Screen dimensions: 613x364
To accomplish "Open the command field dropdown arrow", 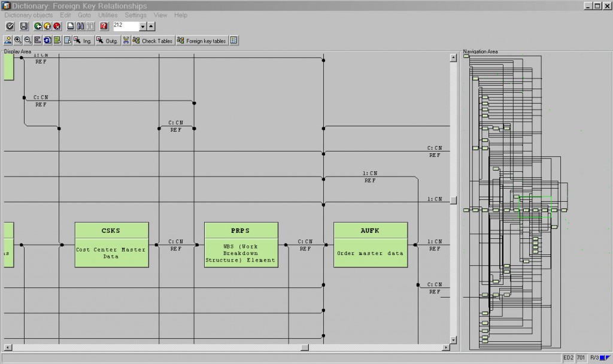I will [142, 26].
